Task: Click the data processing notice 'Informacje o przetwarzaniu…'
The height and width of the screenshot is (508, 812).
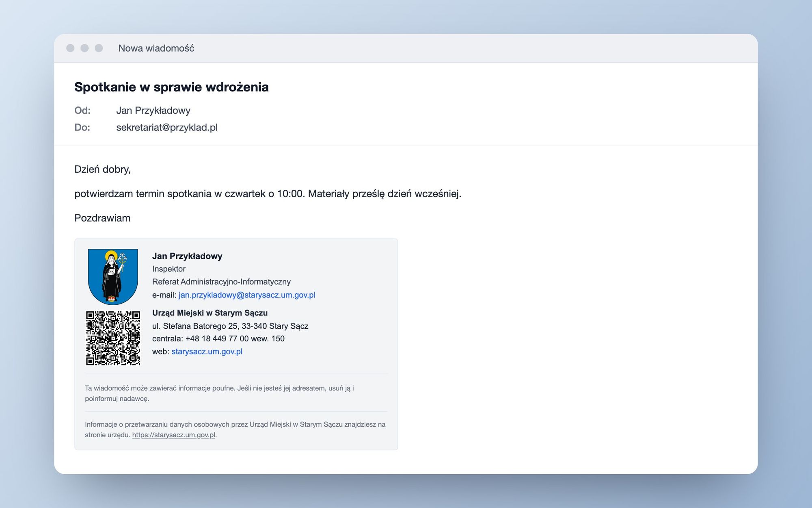Action: point(235,430)
